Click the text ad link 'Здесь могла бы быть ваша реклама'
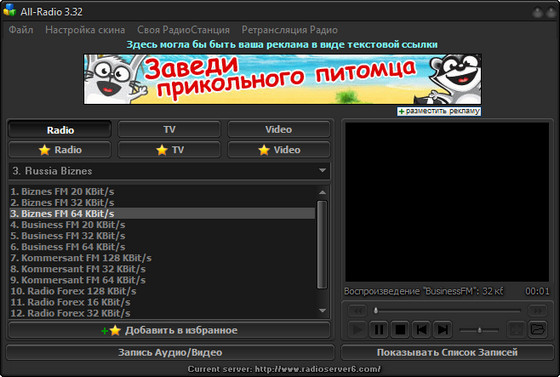560x377 pixels. 282,45
